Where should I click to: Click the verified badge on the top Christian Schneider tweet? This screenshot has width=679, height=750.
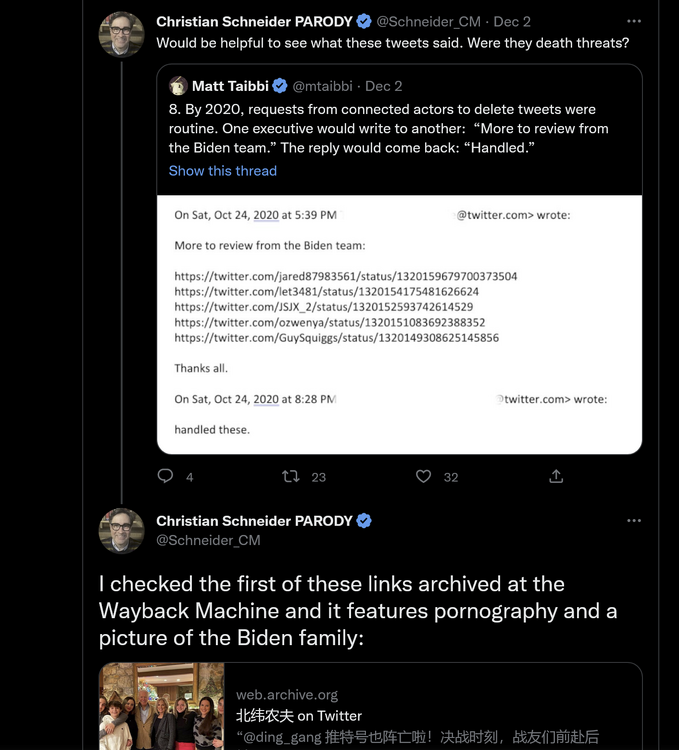[x=365, y=21]
